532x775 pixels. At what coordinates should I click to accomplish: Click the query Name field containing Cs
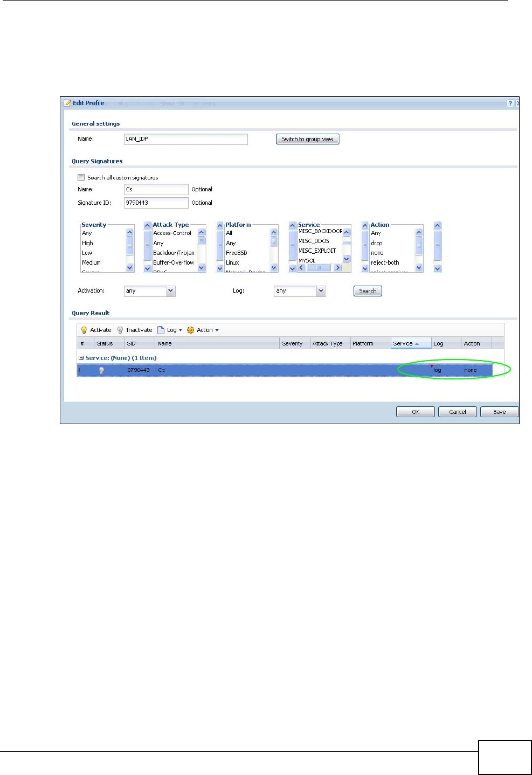[156, 189]
